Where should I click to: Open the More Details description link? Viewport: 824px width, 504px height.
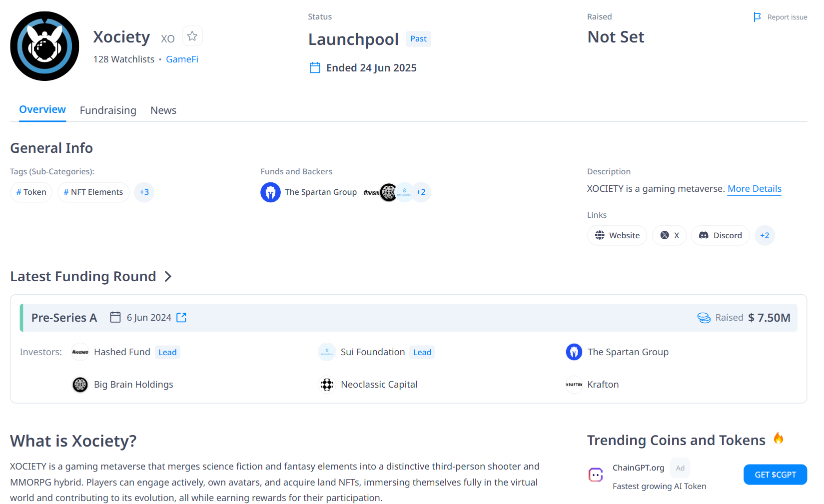tap(754, 189)
